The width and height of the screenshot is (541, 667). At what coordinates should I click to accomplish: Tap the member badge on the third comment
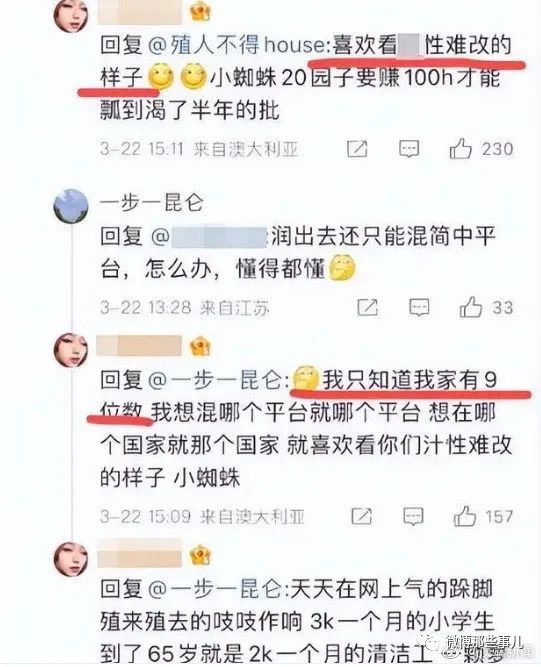[x=200, y=346]
